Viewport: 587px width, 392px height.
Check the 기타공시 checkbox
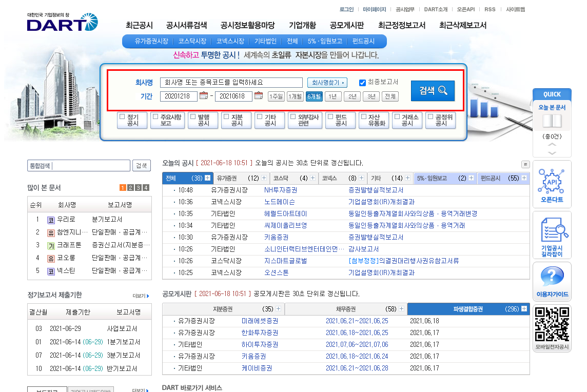pos(260,117)
